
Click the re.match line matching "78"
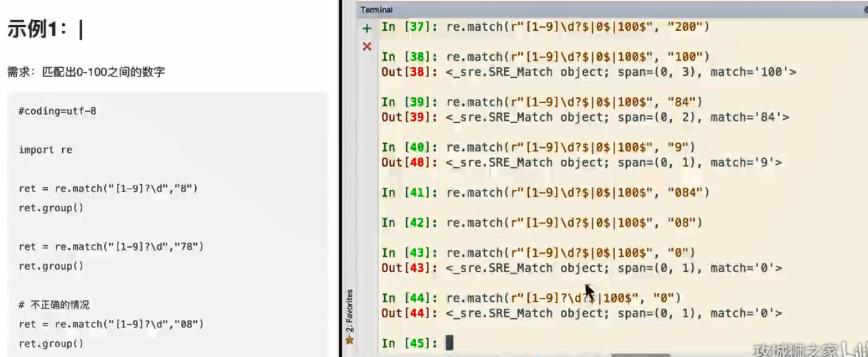pyautogui.click(x=111, y=246)
